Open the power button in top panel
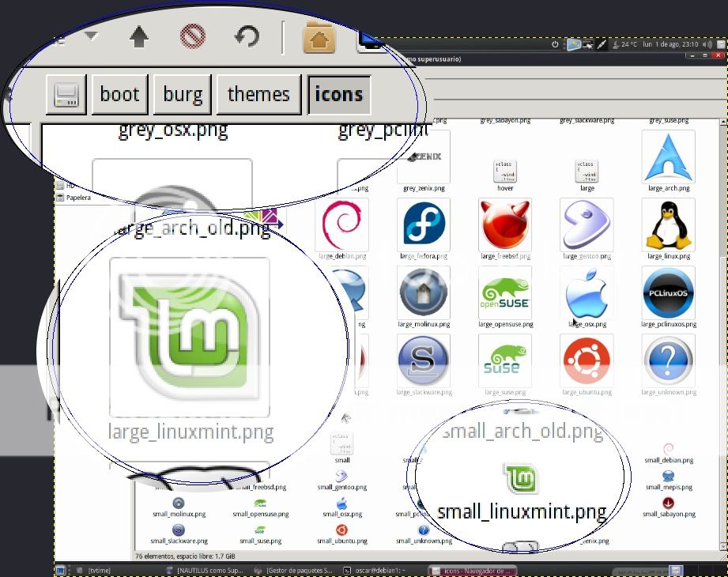 pos(555,44)
